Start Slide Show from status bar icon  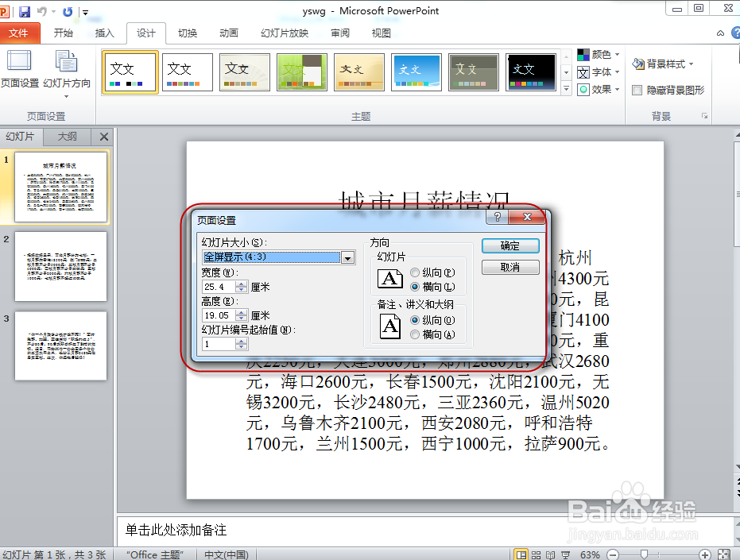point(566,554)
